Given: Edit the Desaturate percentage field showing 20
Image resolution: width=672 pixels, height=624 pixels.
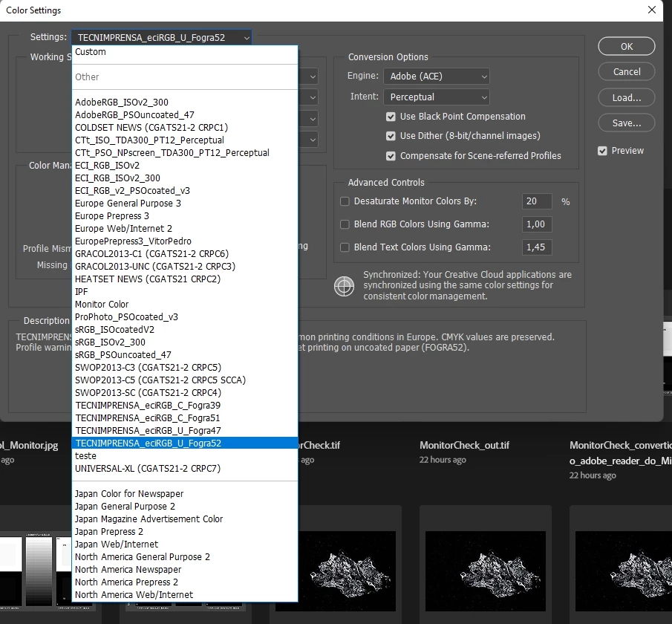Looking at the screenshot, I should click(537, 201).
